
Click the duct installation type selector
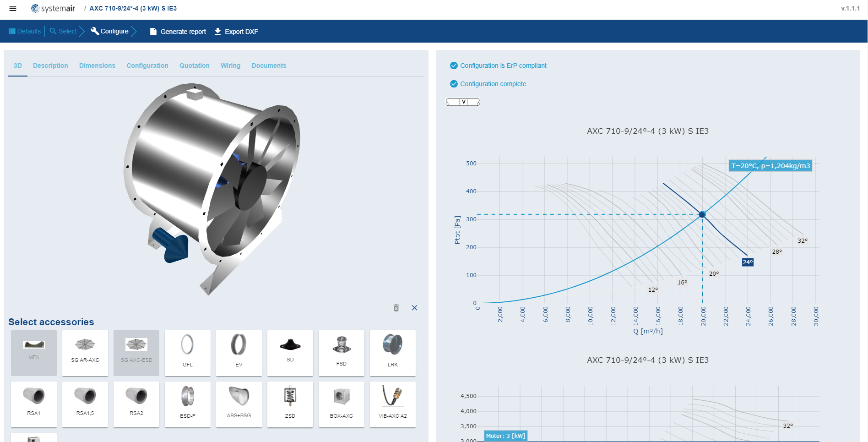463,102
